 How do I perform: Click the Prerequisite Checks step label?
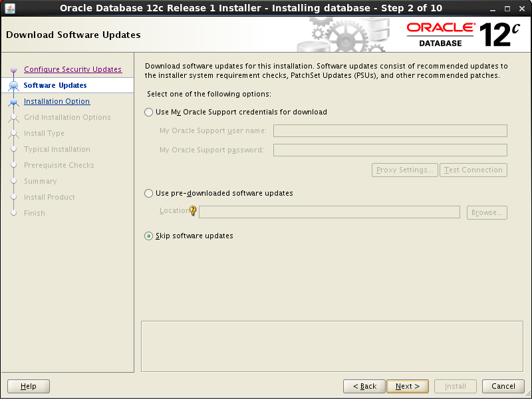pyautogui.click(x=59, y=165)
